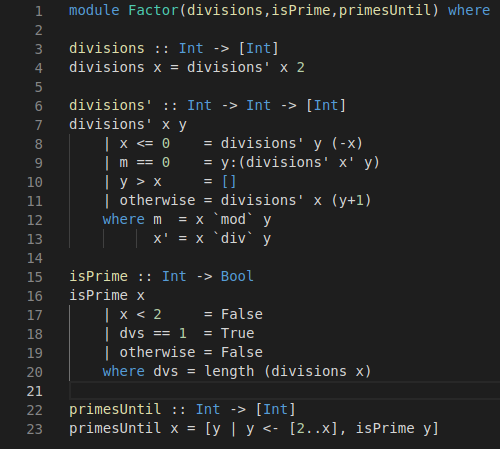Click the where keyword on line 1
Viewport: 500px width, 449px height.
tap(469, 10)
